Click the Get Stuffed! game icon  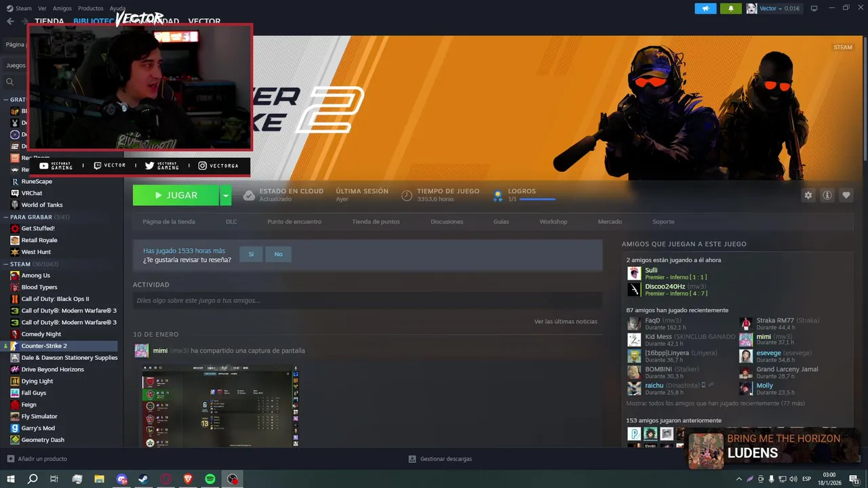pyautogui.click(x=15, y=228)
